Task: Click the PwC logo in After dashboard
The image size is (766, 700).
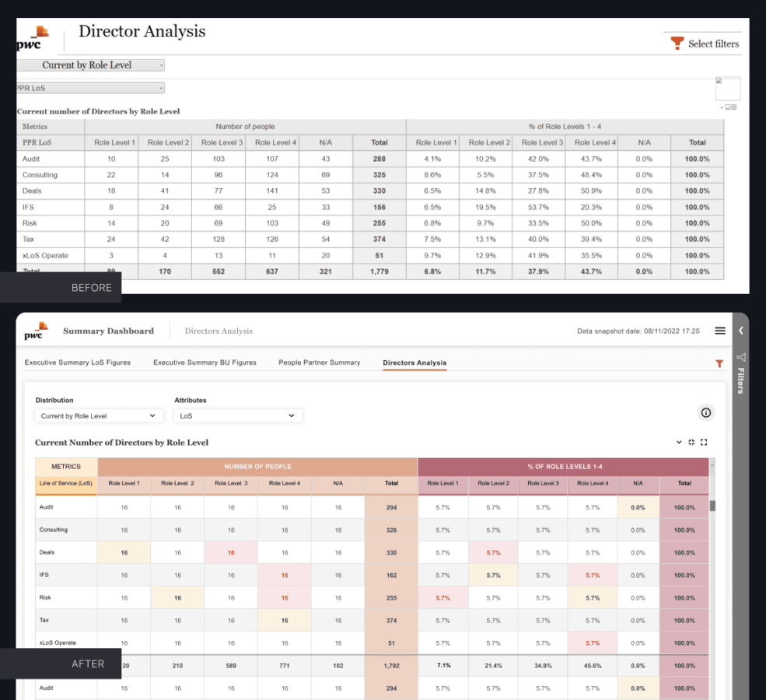Action: [34, 331]
